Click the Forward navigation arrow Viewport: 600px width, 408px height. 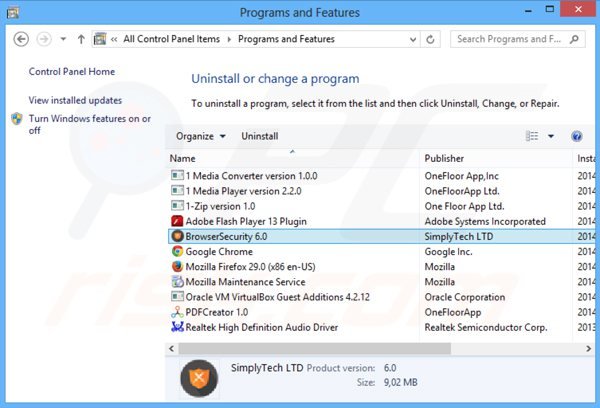[44, 39]
